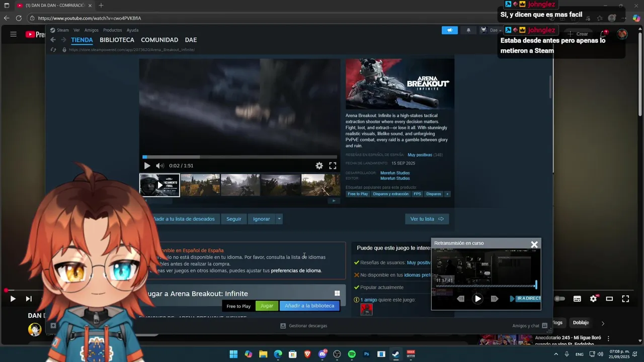The image size is (644, 362).
Task: Click the Free to Play tag
Action: [358, 194]
